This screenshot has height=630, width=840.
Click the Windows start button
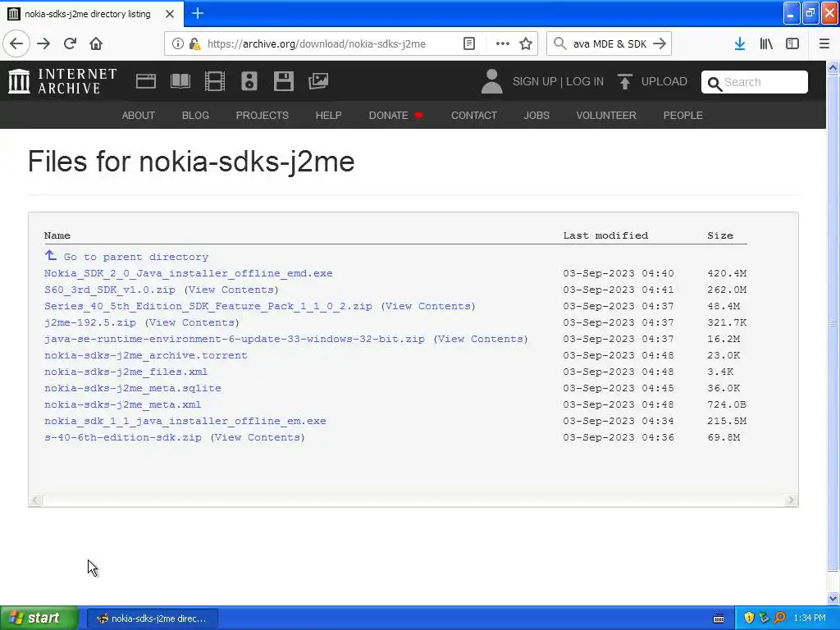[x=39, y=619]
